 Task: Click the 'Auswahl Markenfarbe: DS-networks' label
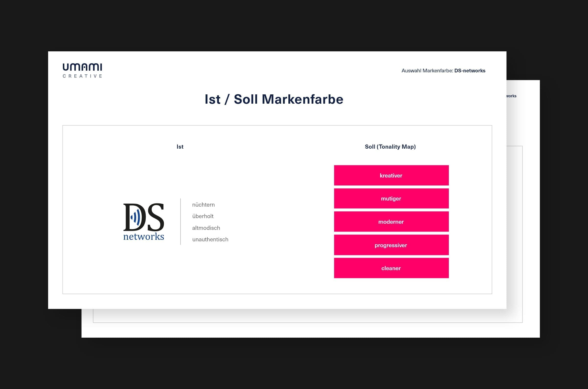tap(443, 71)
